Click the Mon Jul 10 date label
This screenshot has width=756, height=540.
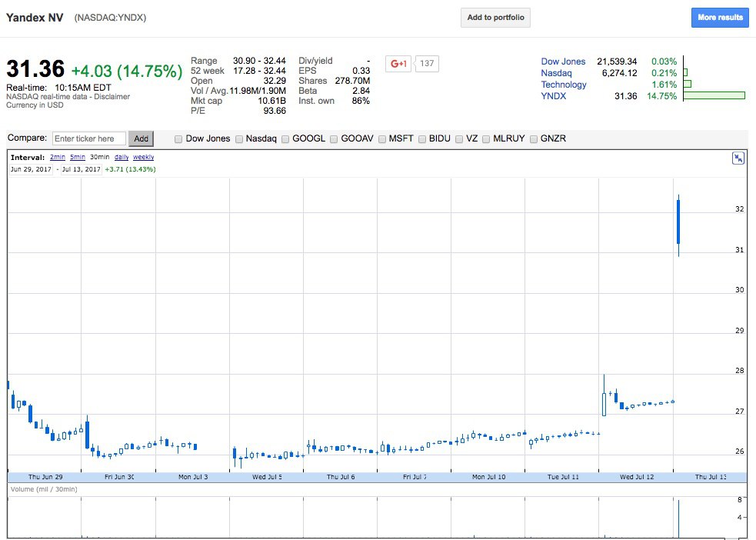(x=489, y=477)
